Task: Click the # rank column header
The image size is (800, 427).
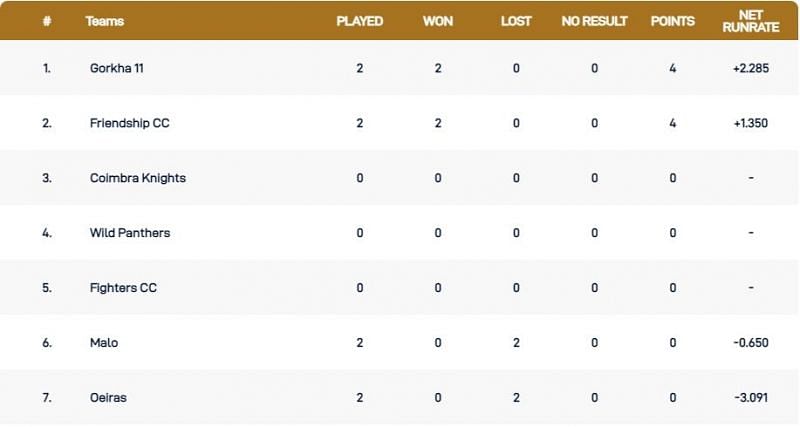Action: pos(46,21)
